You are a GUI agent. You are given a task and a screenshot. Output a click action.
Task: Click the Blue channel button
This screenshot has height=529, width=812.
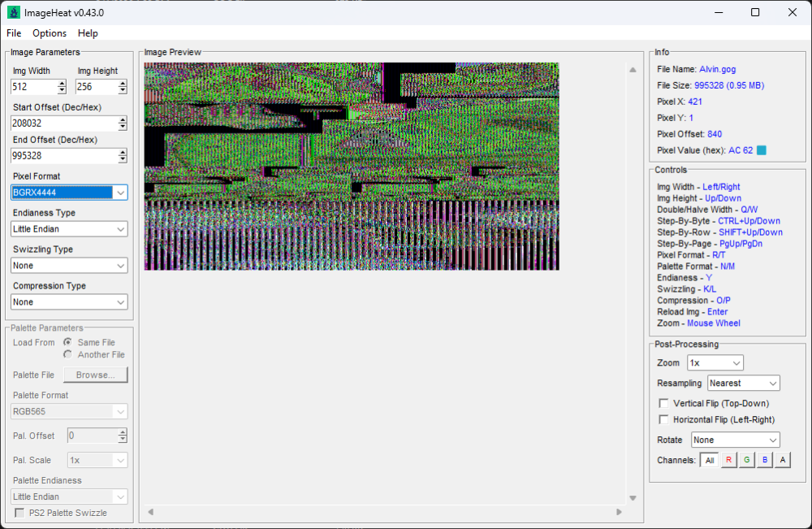click(x=765, y=460)
